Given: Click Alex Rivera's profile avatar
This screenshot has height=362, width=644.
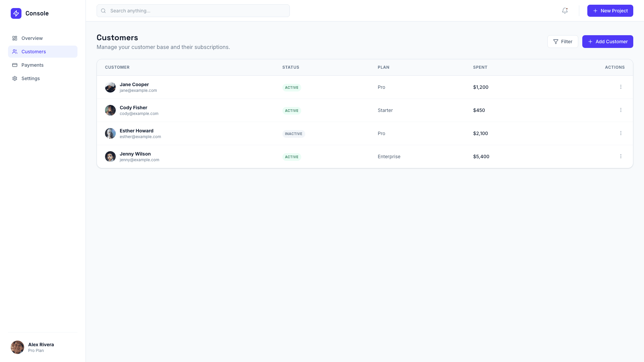Looking at the screenshot, I should pyautogui.click(x=17, y=347).
